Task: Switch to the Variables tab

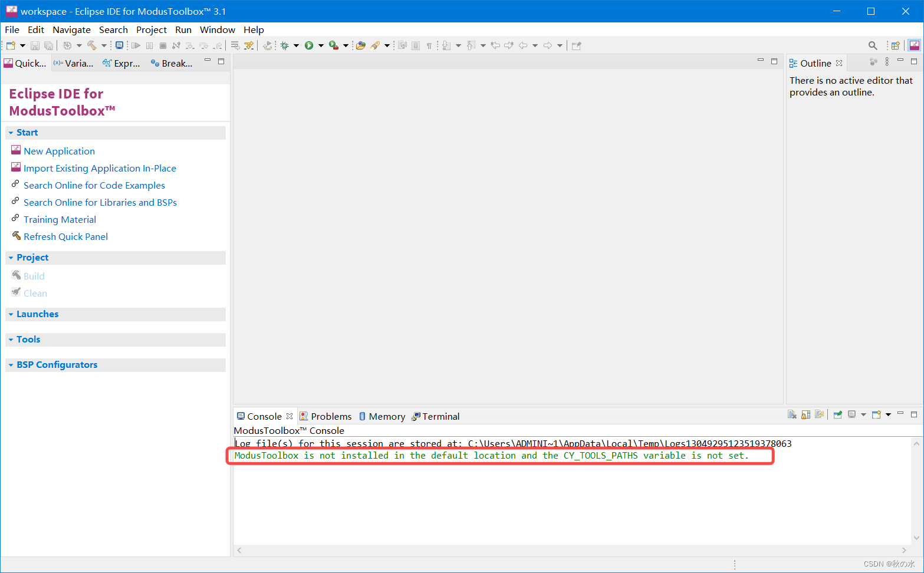Action: coord(74,63)
